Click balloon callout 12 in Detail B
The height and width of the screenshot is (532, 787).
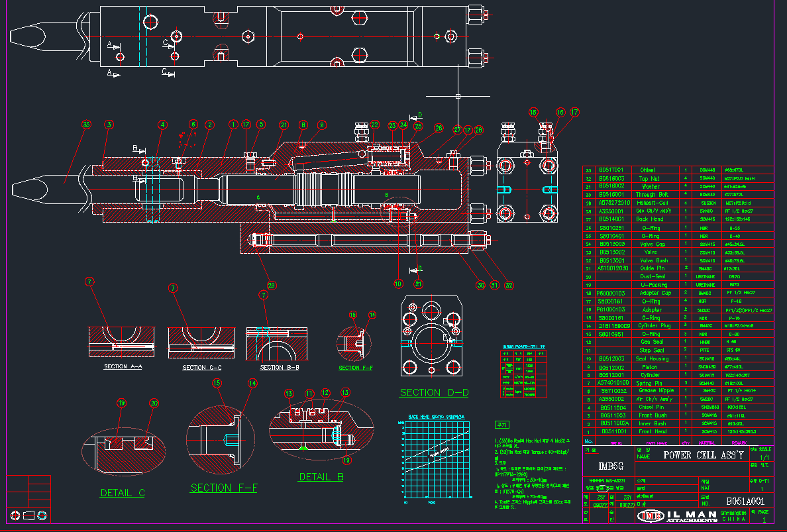(x=325, y=393)
